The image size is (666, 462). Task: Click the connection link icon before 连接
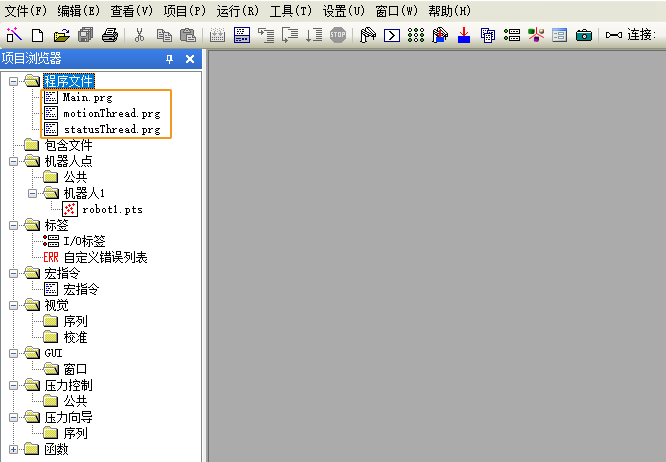(614, 35)
